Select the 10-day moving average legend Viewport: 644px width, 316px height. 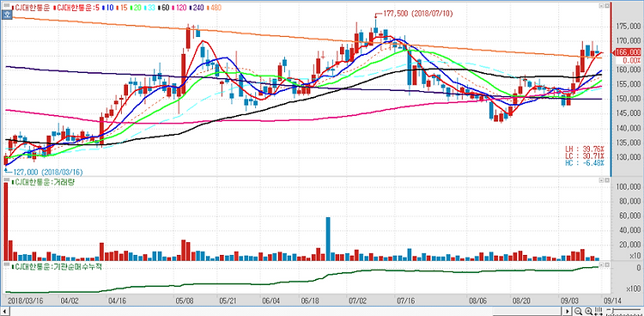[x=107, y=8]
